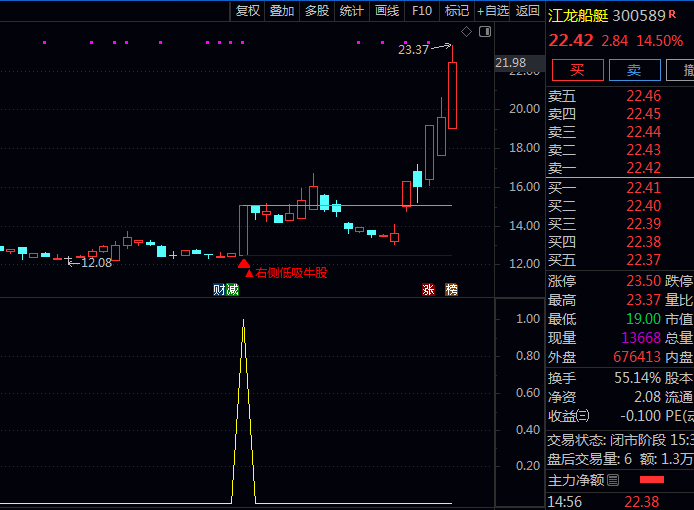Screen dimensions: 694x510
Task: Click the red 主力净额 bar indicator
Action: click(x=652, y=480)
